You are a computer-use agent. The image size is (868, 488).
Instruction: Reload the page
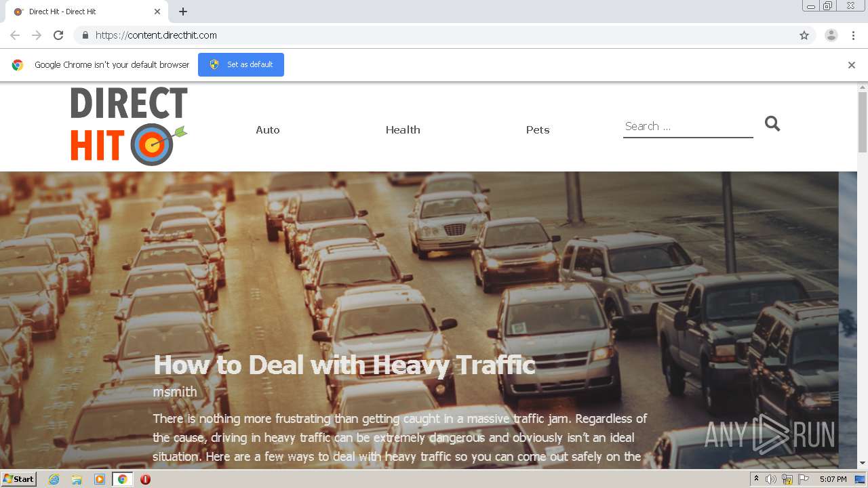point(58,35)
